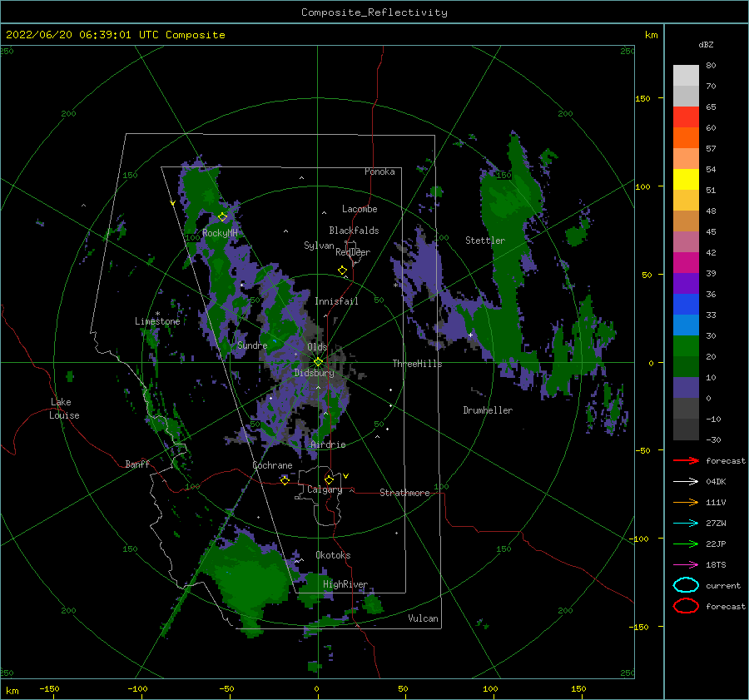
Task: Click the red 60-65 dBZ legend swatch
Action: click(686, 117)
